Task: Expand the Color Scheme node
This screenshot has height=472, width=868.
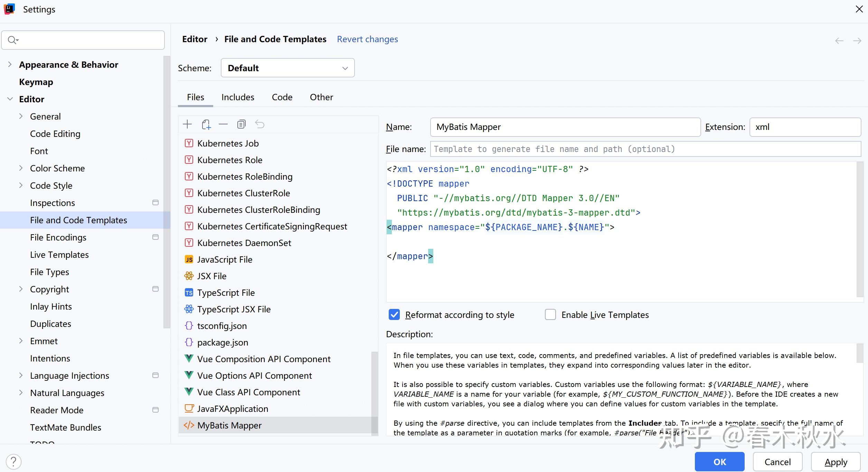Action: pos(21,168)
